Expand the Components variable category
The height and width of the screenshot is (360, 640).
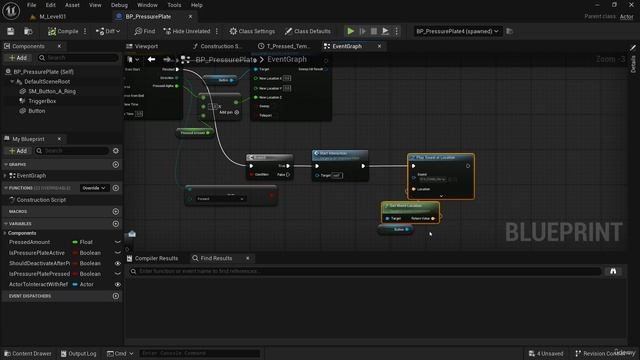point(5,233)
